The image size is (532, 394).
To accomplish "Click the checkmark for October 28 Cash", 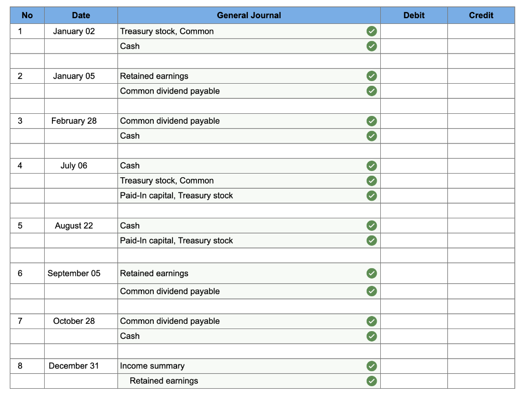I will (x=371, y=336).
